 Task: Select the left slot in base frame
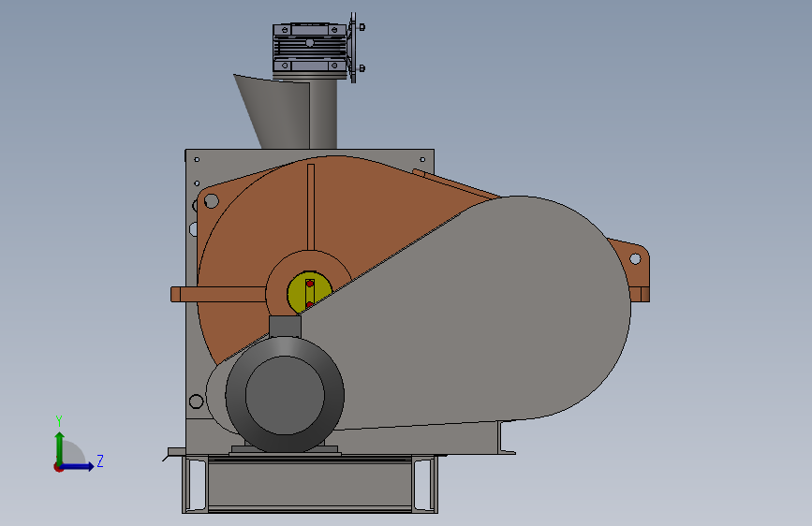(197, 484)
